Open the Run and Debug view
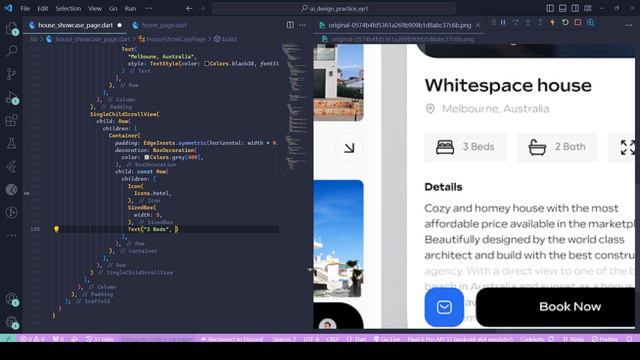 [x=11, y=97]
